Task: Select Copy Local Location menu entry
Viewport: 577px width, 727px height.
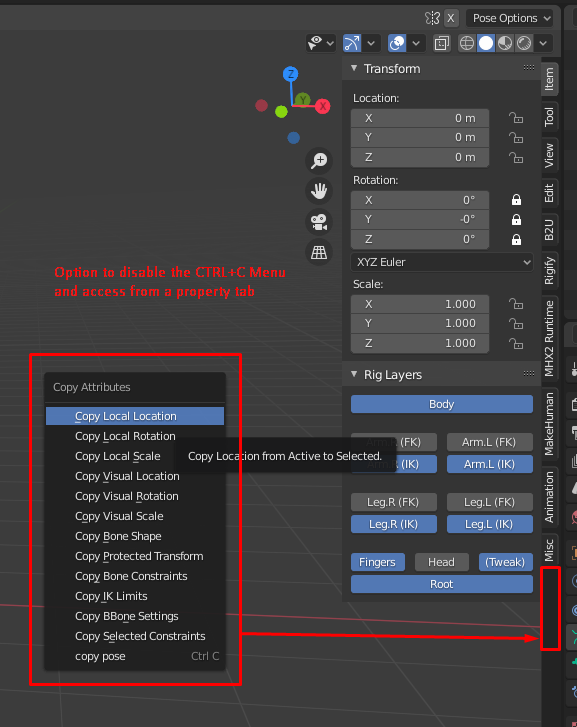Action: pyautogui.click(x=135, y=416)
